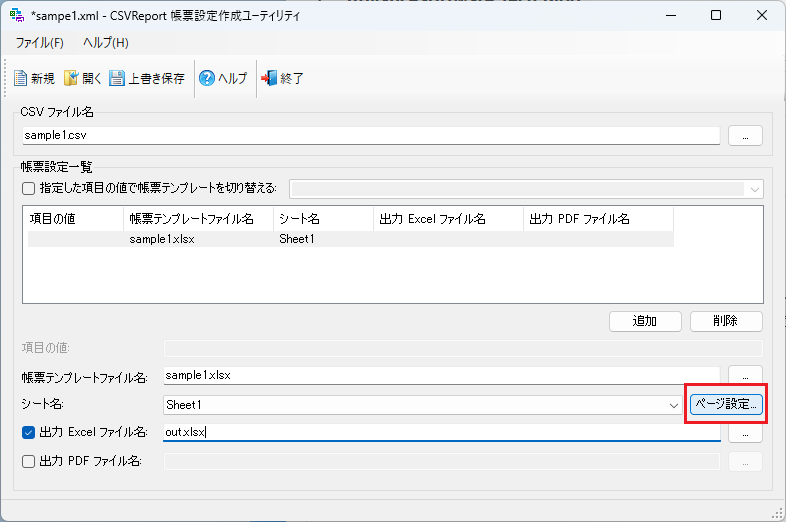This screenshot has height=522, width=786.
Task: Maximize the CSVReport window
Action: pos(716,16)
